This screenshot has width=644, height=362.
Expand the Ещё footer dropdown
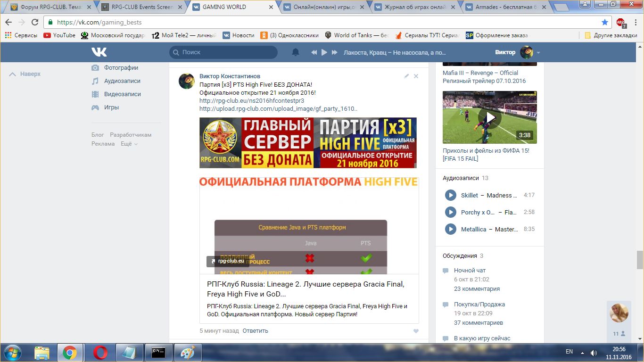129,144
